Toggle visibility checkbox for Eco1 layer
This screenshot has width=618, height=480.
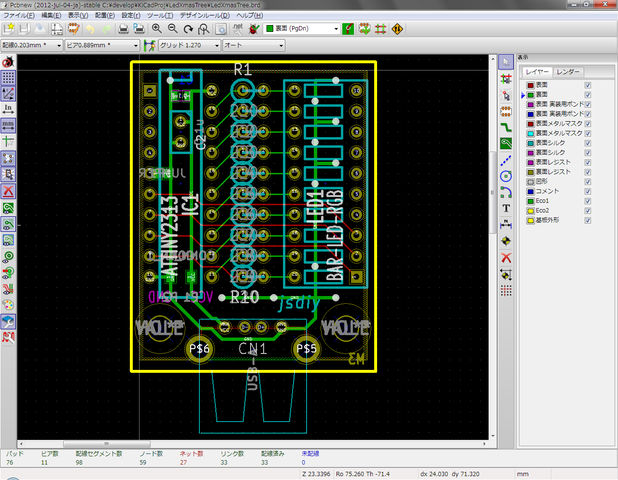[x=587, y=201]
